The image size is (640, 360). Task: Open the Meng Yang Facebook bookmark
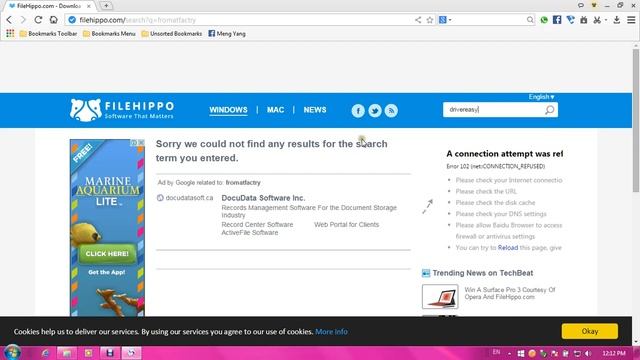pyautogui.click(x=227, y=33)
